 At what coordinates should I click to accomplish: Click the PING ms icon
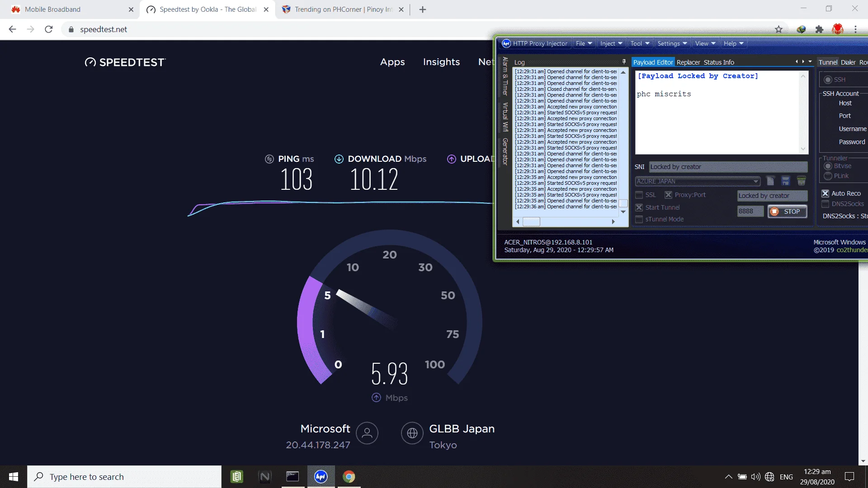tap(269, 159)
